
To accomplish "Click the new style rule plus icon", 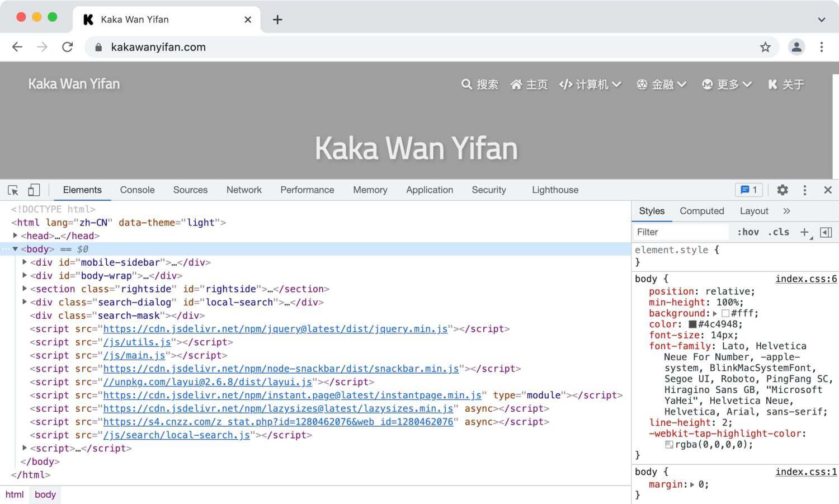I will coord(804,232).
